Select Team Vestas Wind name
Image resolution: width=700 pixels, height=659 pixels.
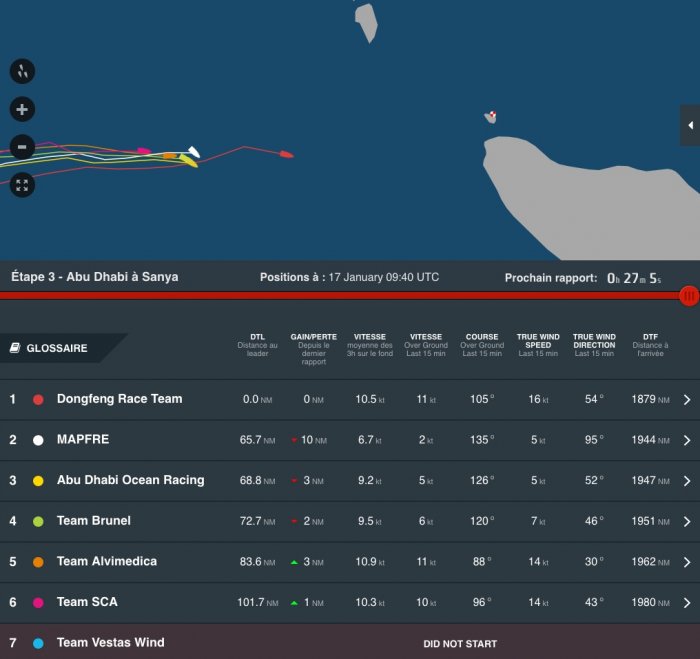click(111, 642)
